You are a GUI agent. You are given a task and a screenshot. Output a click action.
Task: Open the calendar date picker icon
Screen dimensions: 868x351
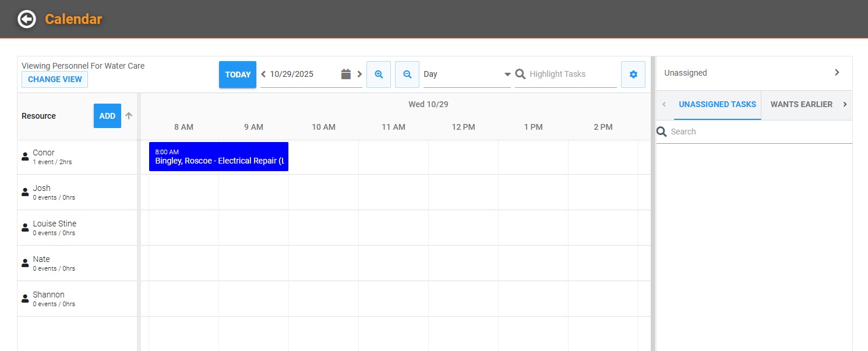pos(346,74)
